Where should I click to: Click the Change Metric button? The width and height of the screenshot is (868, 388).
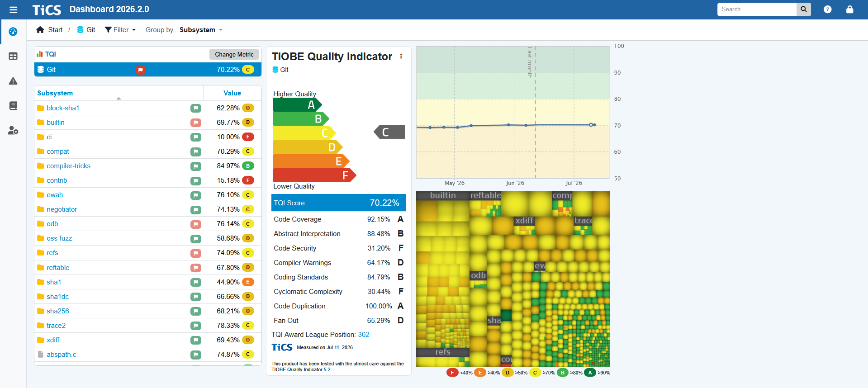[x=234, y=54]
